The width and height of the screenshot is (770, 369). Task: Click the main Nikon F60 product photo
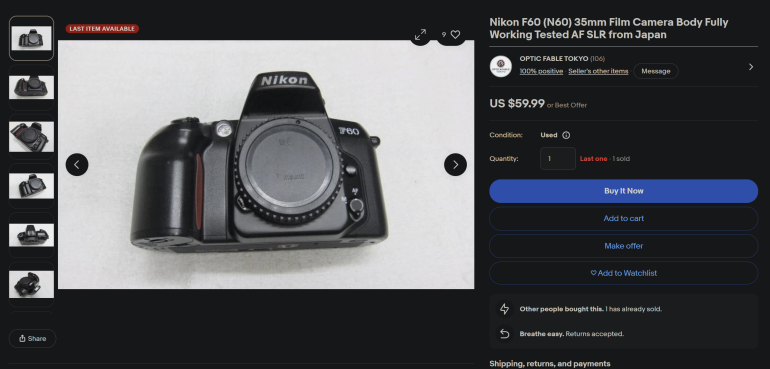click(266, 164)
